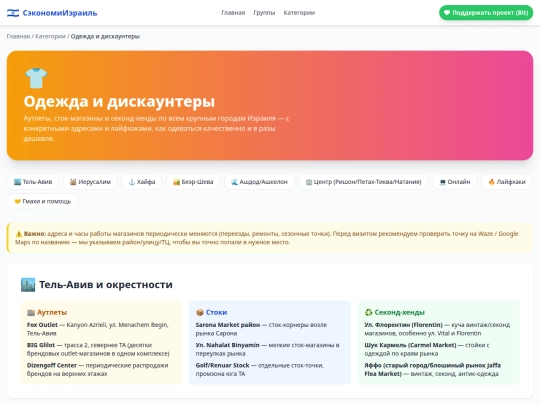Click the Аутлеты card heading
The width and height of the screenshot is (540, 405).
point(52,312)
